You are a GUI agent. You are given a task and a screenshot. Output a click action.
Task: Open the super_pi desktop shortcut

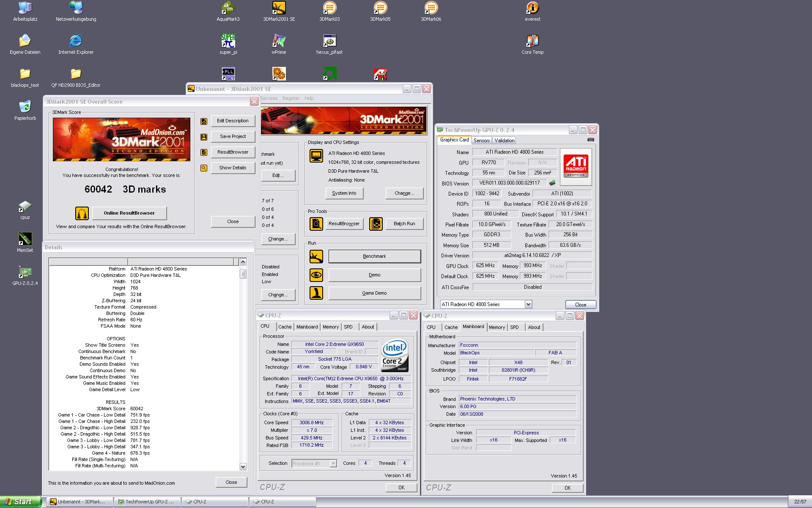tap(228, 44)
